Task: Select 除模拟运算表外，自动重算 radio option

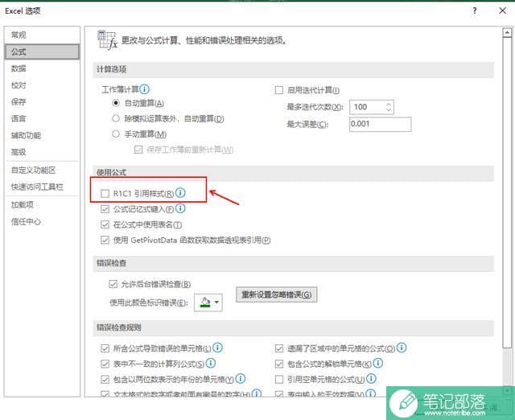Action: (x=116, y=118)
